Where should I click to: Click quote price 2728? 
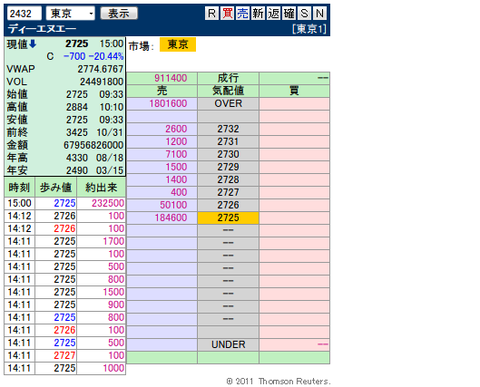point(228,180)
